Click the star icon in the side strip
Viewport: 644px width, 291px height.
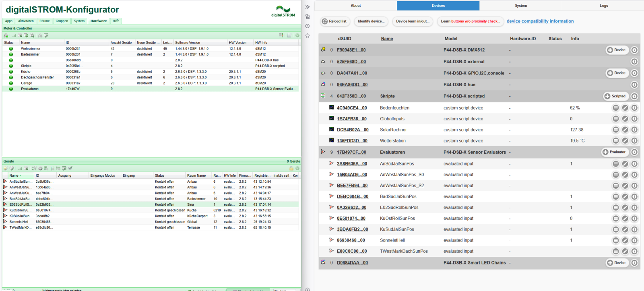tap(308, 36)
